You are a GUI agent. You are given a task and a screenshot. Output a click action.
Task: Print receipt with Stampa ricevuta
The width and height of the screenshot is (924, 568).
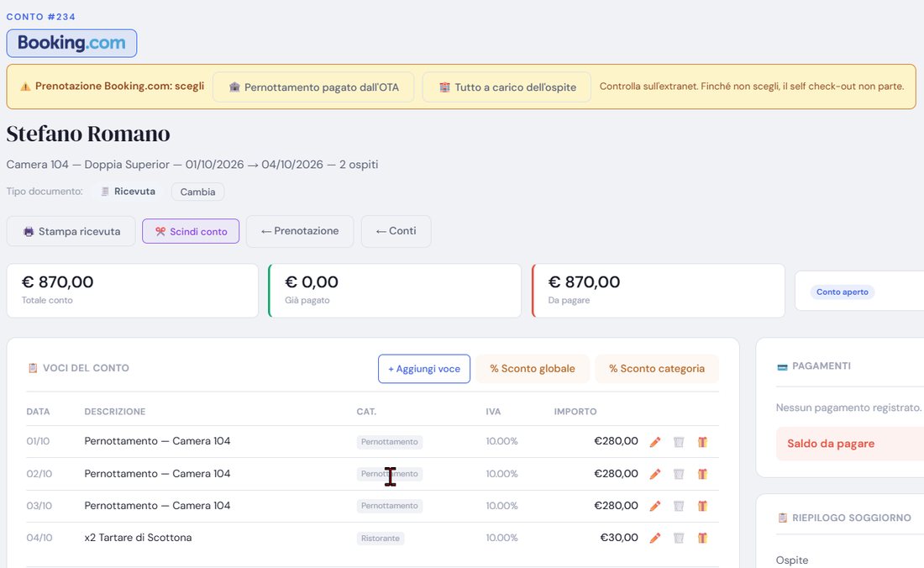click(x=71, y=232)
